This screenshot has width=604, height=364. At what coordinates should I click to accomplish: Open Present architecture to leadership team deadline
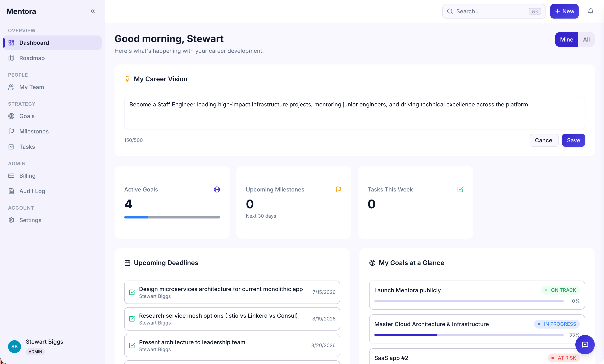(232, 345)
